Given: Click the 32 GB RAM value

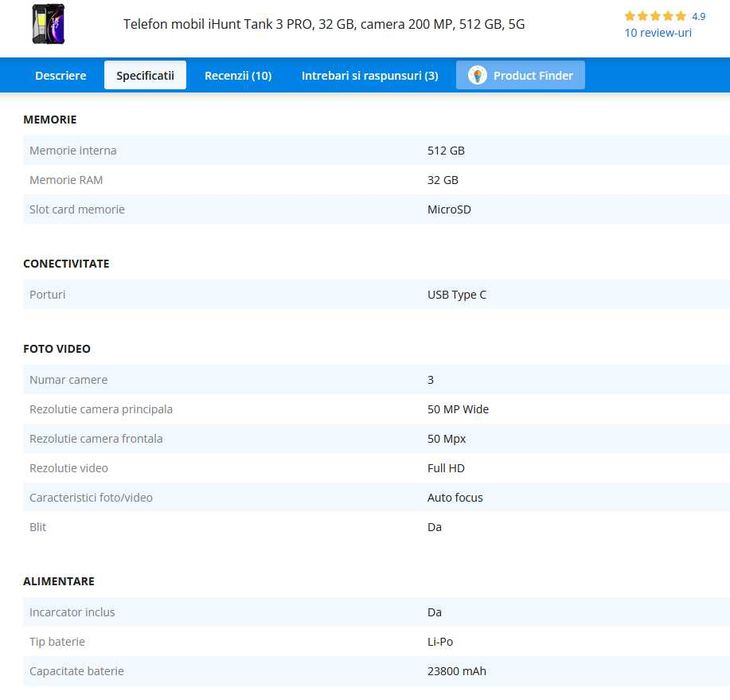Looking at the screenshot, I should 443,180.
